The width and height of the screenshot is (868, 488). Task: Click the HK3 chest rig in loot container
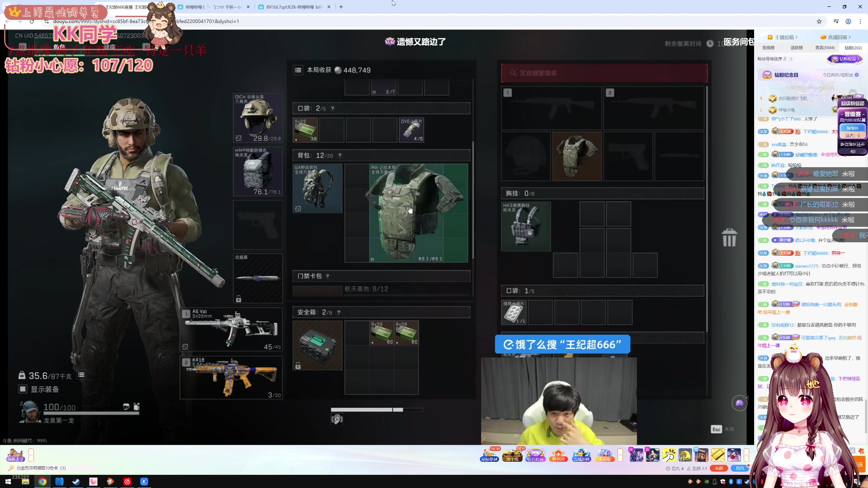click(x=526, y=226)
